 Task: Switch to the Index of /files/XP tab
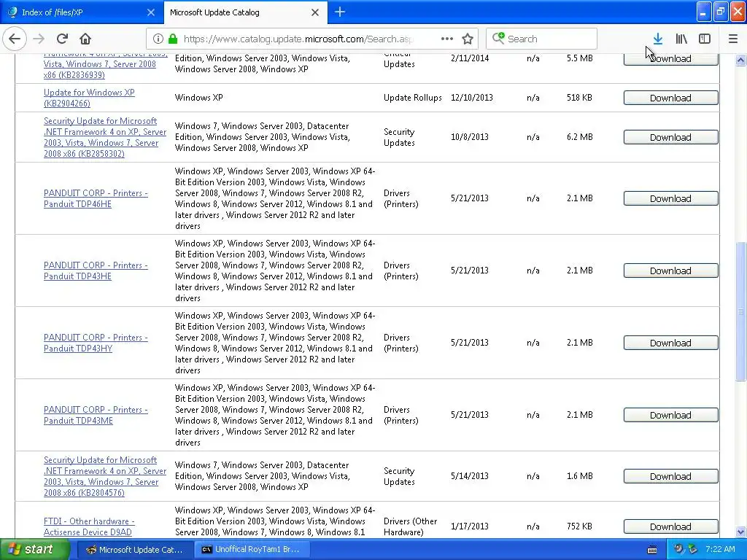click(x=82, y=12)
